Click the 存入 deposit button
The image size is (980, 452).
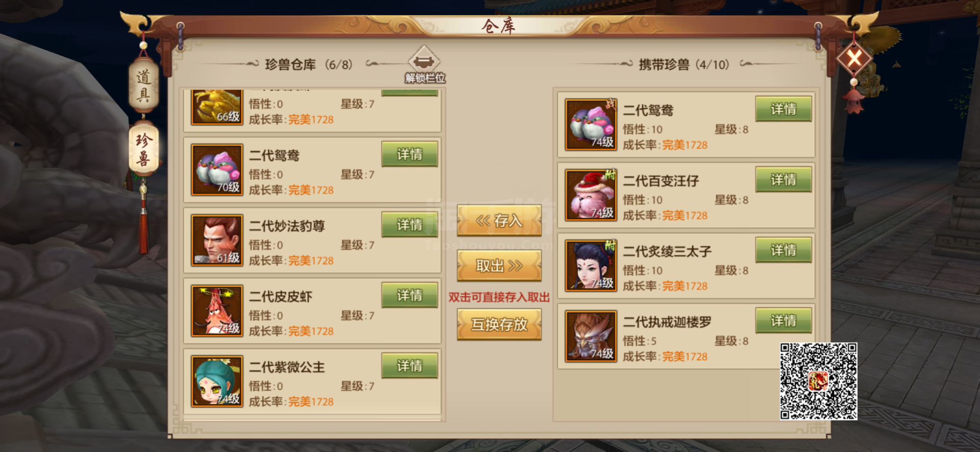(x=499, y=220)
